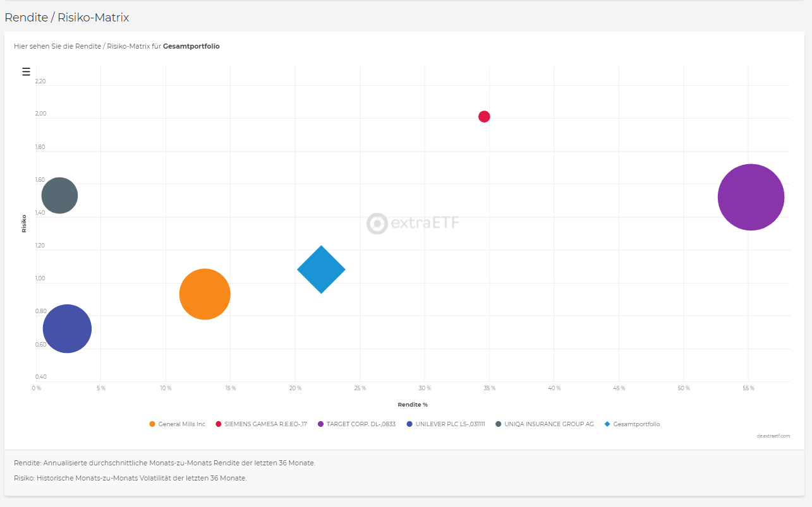Select the grey Uniqa Insurance bubble
Screen dimensions: 812x507
click(59, 196)
